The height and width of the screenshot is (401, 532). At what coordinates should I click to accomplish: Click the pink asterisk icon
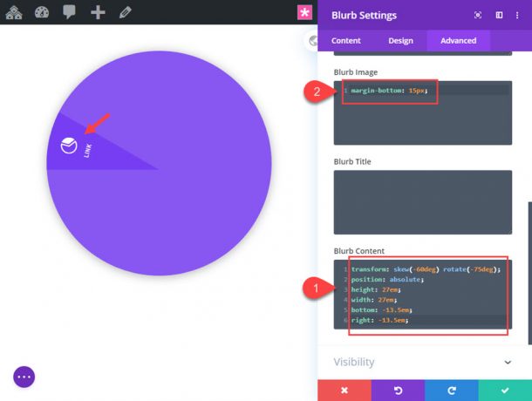304,12
